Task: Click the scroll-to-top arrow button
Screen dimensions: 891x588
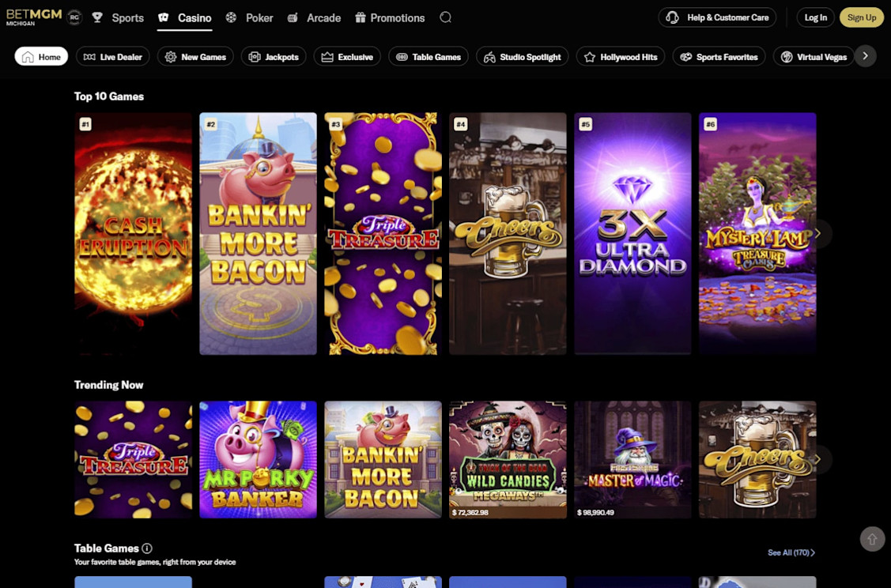Action: (872, 538)
